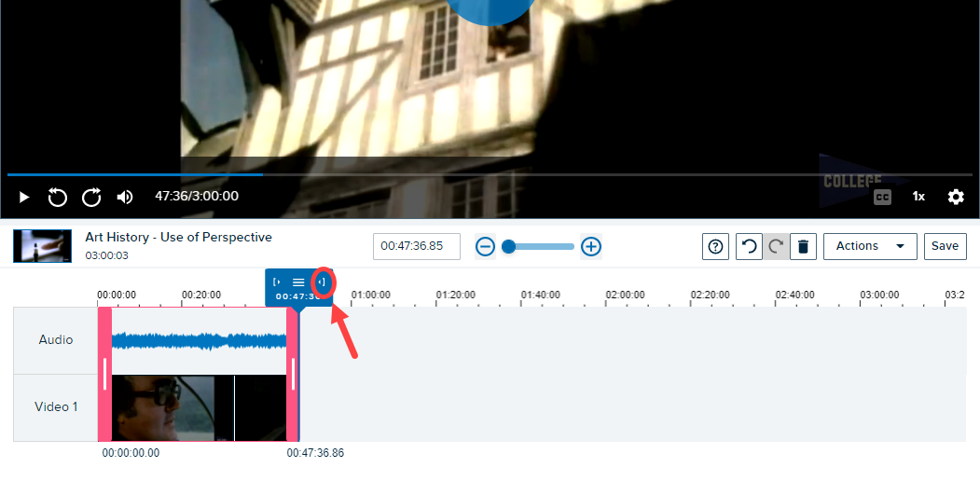980x481 pixels.
Task: Change the 1x playback speed
Action: [918, 196]
